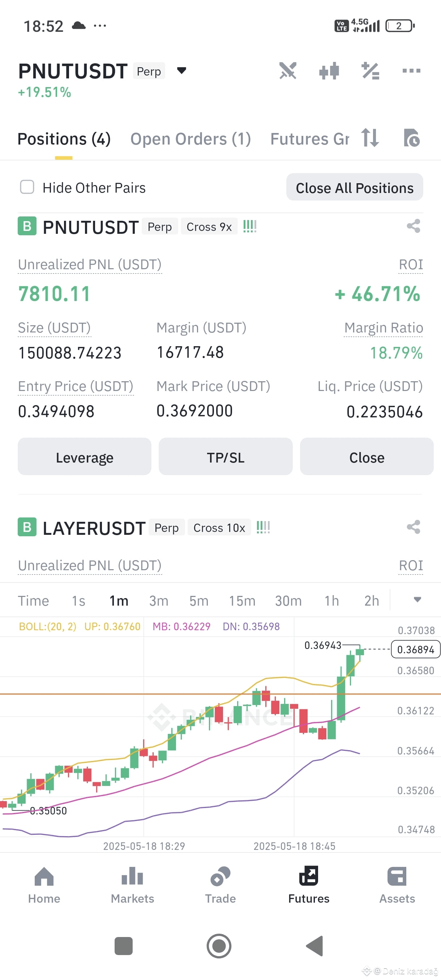The height and width of the screenshot is (980, 441).
Task: Select the 2h chart interval
Action: coord(372,601)
